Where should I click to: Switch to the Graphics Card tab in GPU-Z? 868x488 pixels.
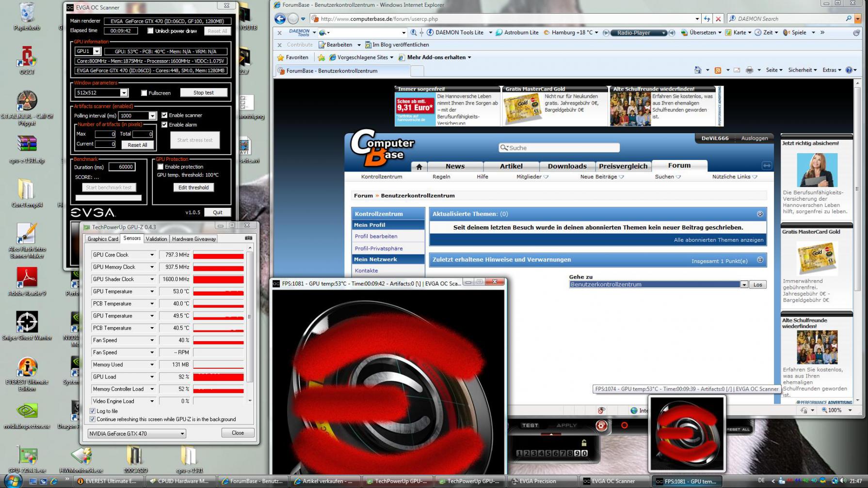coord(103,239)
